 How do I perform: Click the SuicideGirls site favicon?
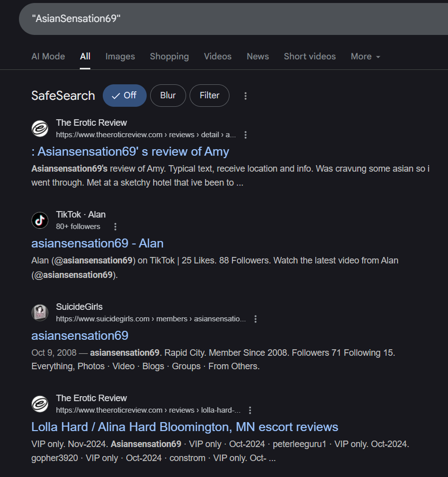40,312
